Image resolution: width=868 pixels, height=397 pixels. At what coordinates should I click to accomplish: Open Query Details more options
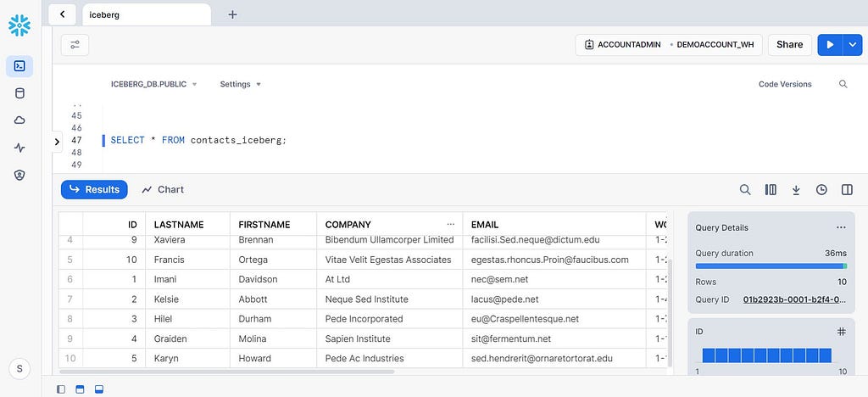[842, 227]
